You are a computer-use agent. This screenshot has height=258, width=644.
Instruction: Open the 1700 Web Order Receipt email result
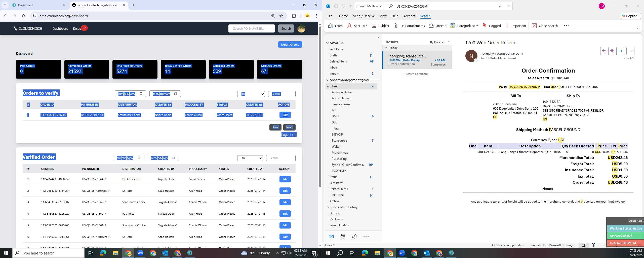click(x=417, y=60)
